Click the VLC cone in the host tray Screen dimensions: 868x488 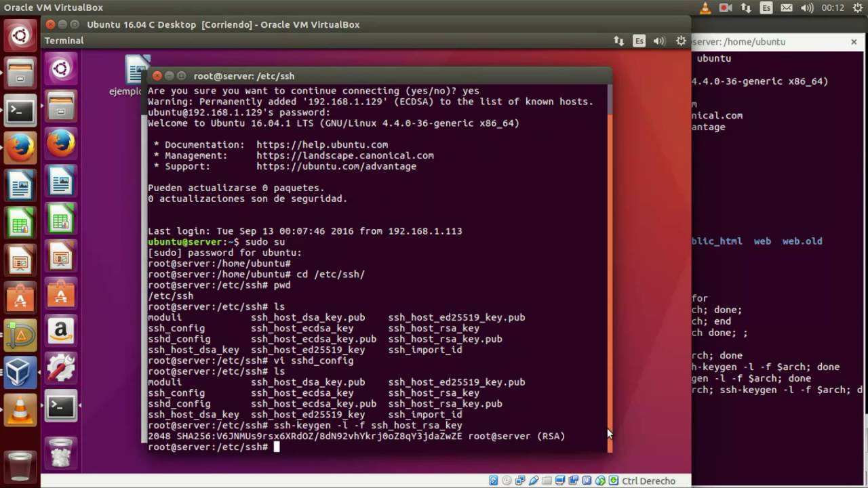705,8
